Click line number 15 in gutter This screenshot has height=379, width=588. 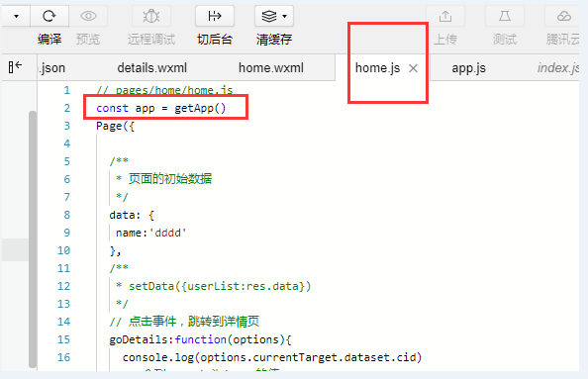(63, 339)
